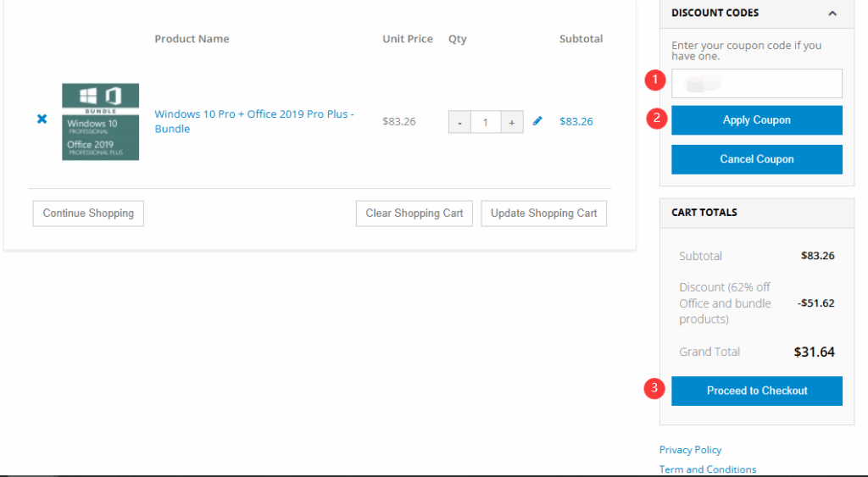Click the Subtotal column header

coord(581,39)
